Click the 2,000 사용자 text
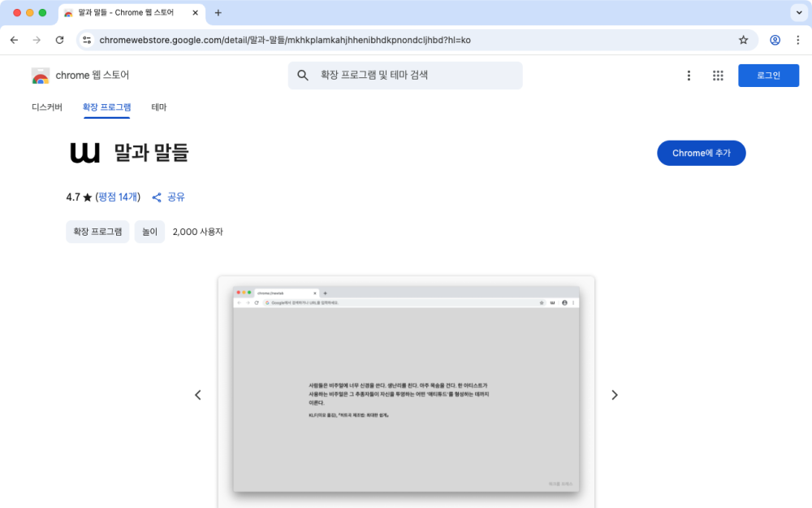The height and width of the screenshot is (508, 812). click(x=198, y=232)
